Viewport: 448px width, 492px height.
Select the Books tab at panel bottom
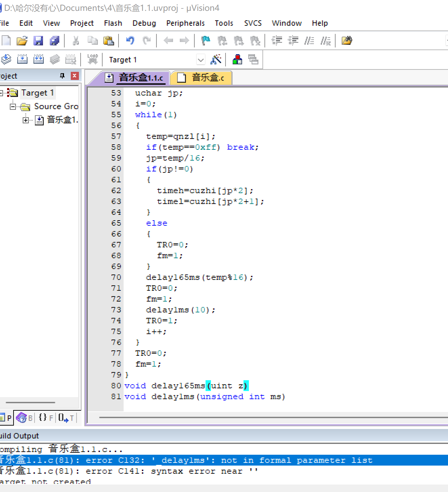[24, 418]
